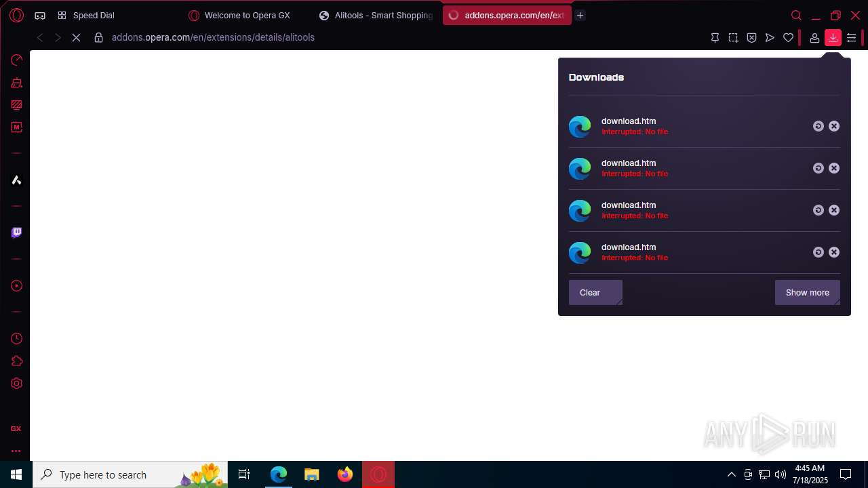The height and width of the screenshot is (488, 868).
Task: Open Settings gear in sidebar
Action: point(16,384)
